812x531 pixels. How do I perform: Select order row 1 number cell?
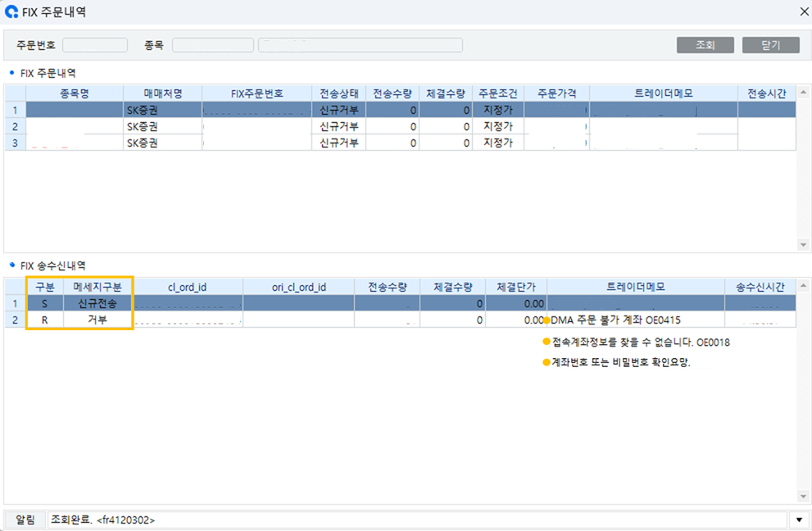pos(16,110)
